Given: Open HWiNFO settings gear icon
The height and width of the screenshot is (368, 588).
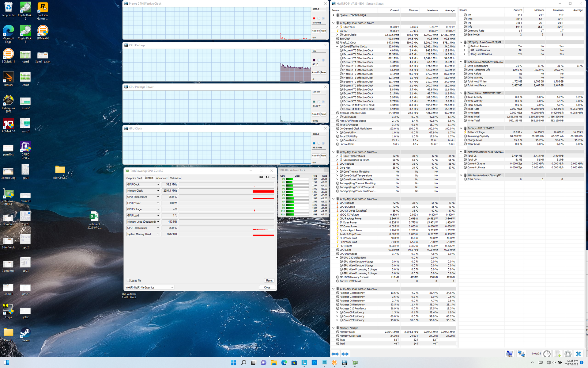Looking at the screenshot, I should 568,354.
